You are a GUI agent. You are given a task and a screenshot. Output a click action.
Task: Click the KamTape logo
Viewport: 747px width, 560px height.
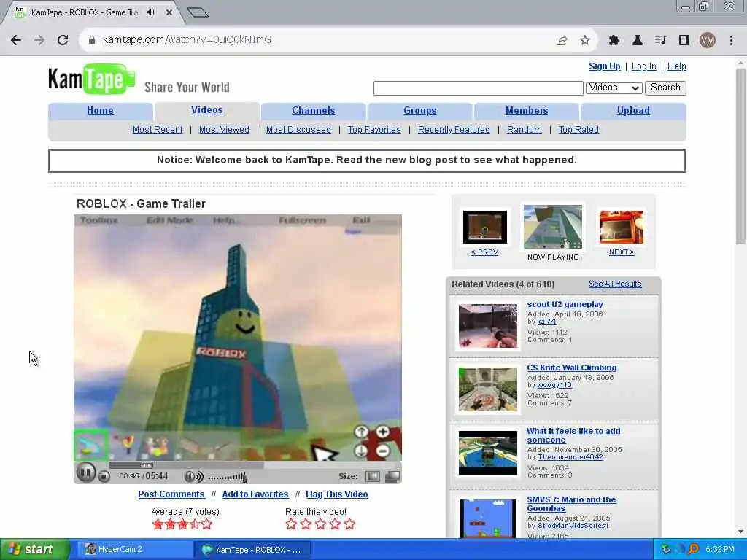[91, 79]
